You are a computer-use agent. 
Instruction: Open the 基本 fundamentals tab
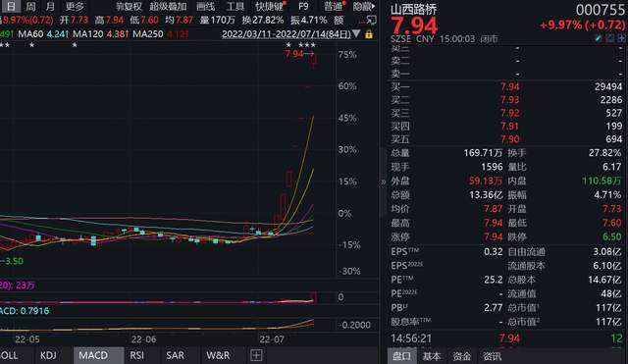click(x=432, y=356)
